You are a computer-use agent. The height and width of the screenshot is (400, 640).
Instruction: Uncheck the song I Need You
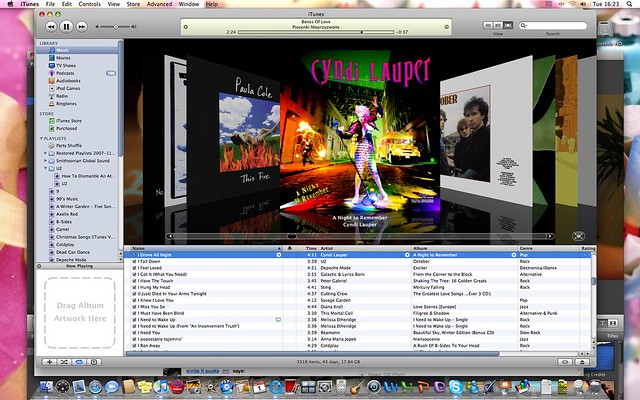(134, 333)
